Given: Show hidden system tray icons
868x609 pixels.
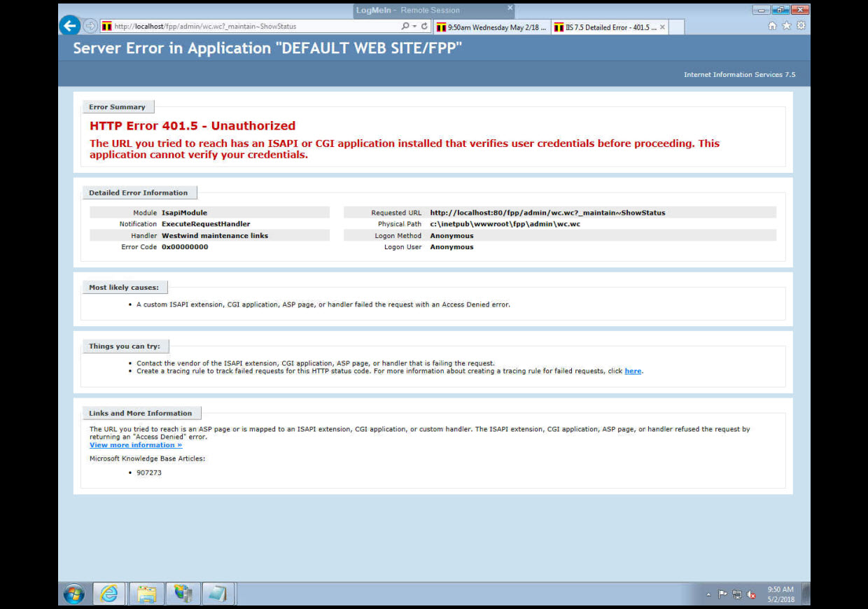Looking at the screenshot, I should pos(708,595).
